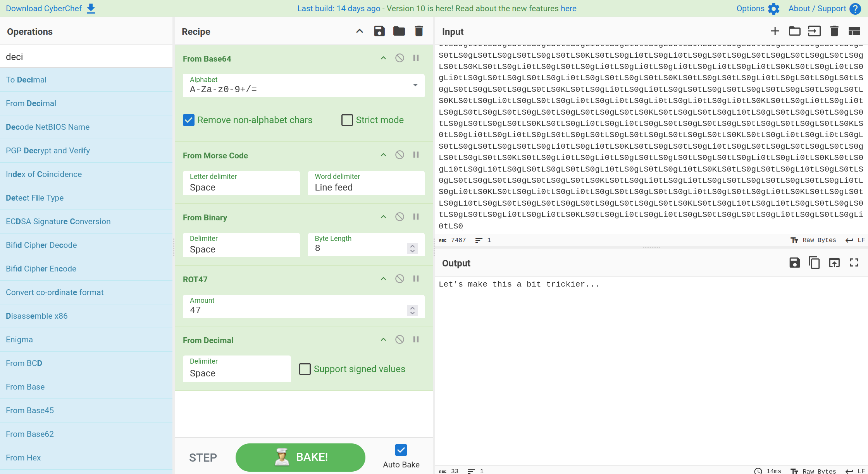Reset the pane layout
This screenshot has height=474, width=868.
(854, 31)
